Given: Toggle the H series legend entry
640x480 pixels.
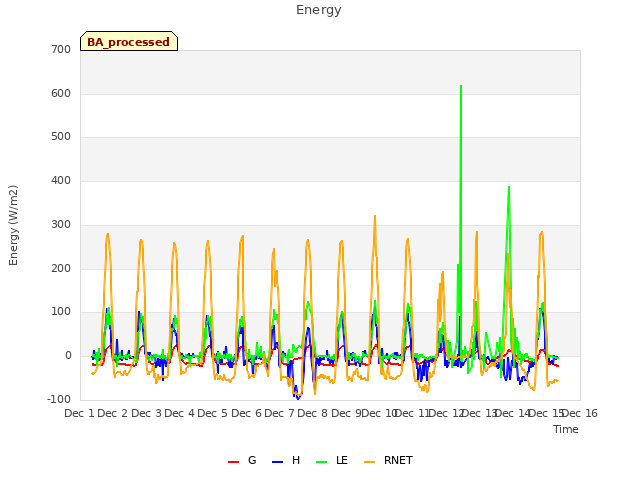Looking at the screenshot, I should [286, 460].
